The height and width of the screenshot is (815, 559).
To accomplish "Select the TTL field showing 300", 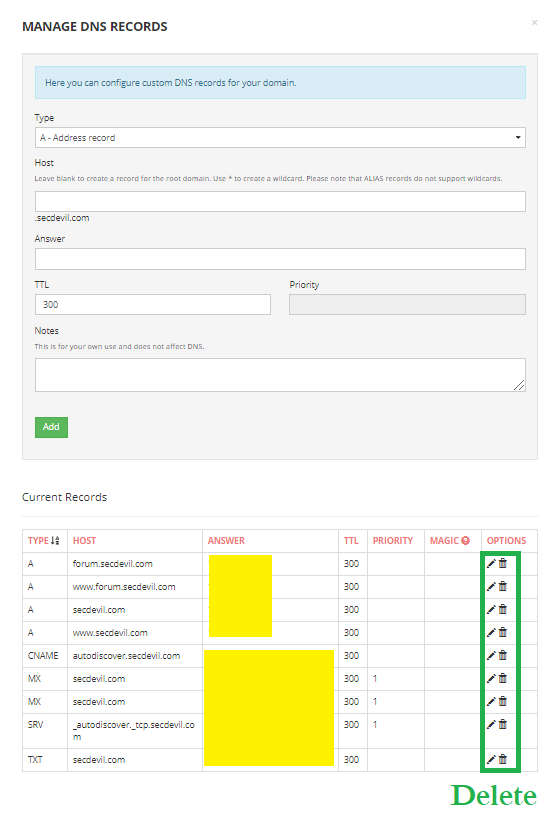I will tap(153, 305).
